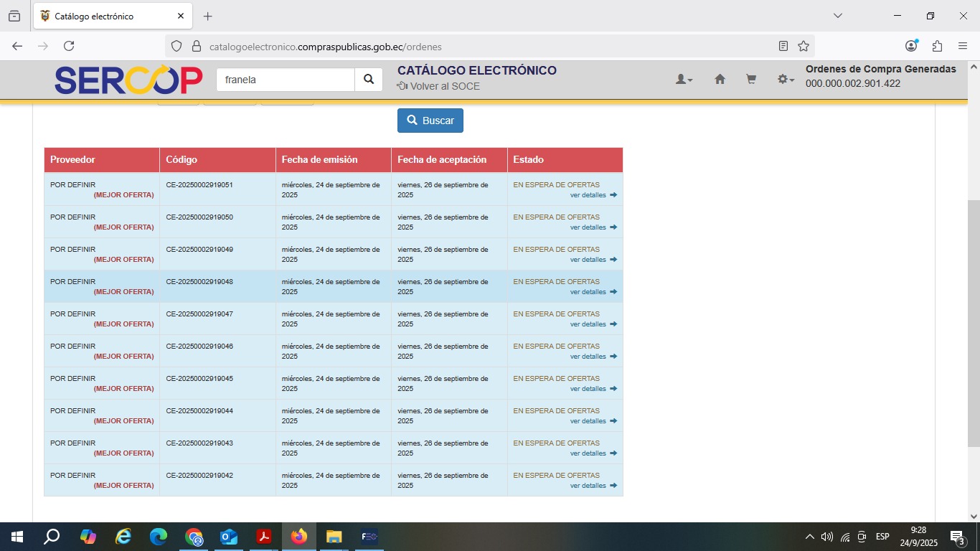Click inside the franela search field
Screen dimensions: 980x551
[x=286, y=80]
